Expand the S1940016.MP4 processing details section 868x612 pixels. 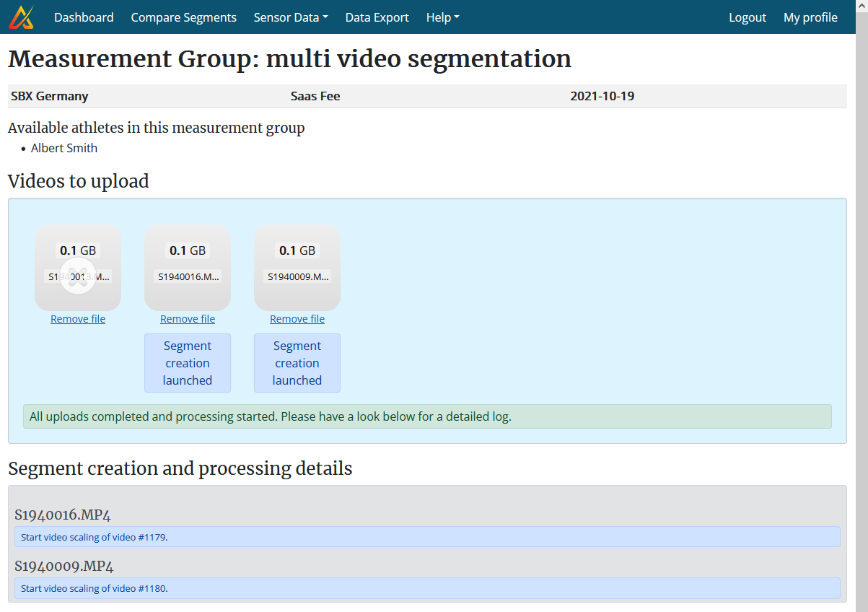pos(62,514)
